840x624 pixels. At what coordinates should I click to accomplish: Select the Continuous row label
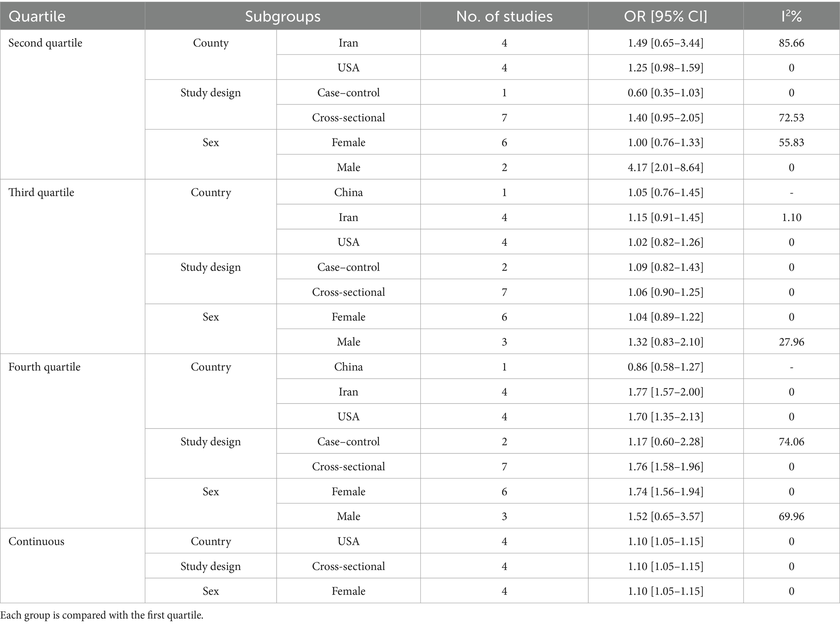click(37, 542)
